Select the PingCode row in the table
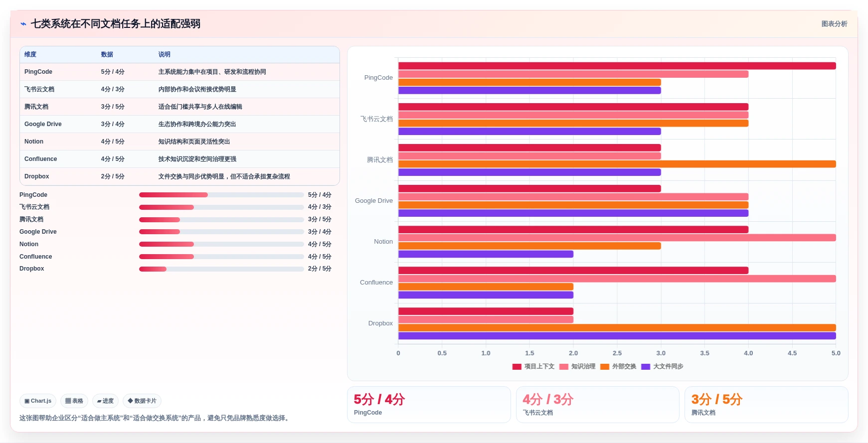 (179, 72)
